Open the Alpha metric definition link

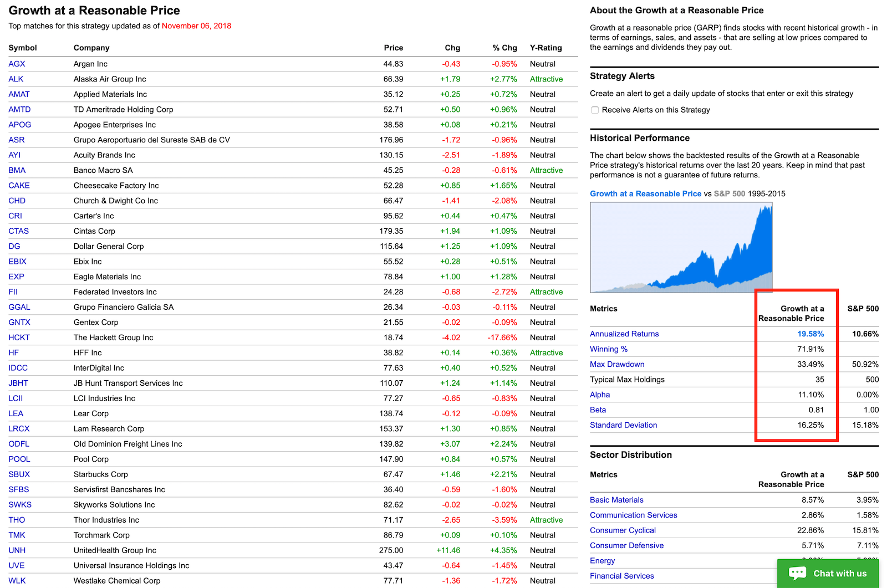pyautogui.click(x=600, y=395)
